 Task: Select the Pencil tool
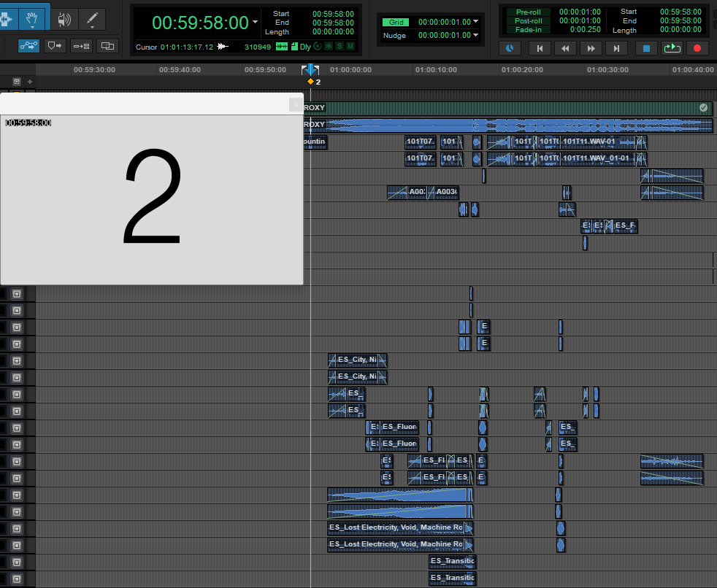91,20
